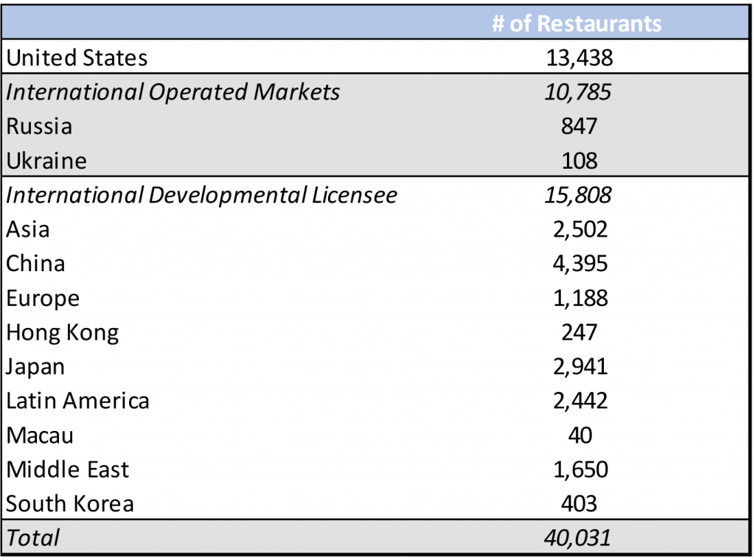
Task: Select the Russia row label
Action: [39, 126]
